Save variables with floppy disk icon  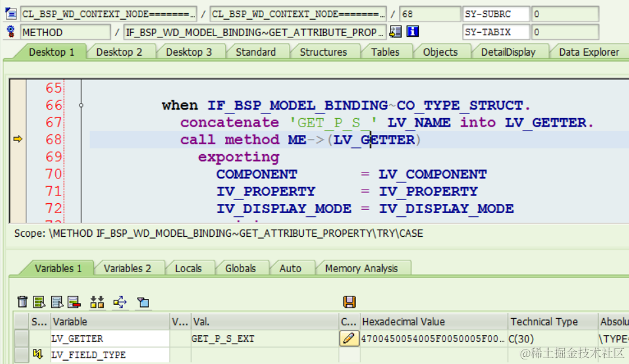(x=349, y=302)
